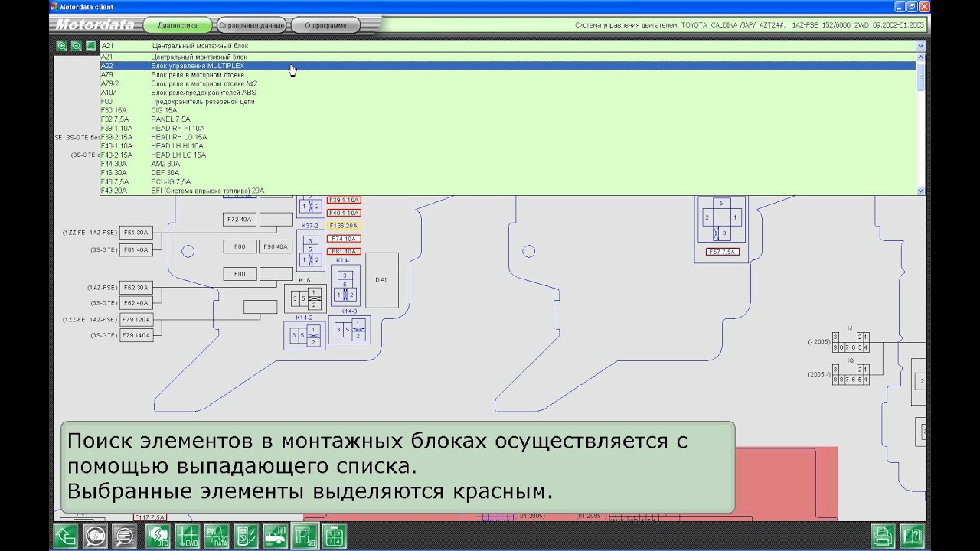The width and height of the screenshot is (980, 551).
Task: Select F39-1 10A HEAD RH HI entry
Action: 508,128
